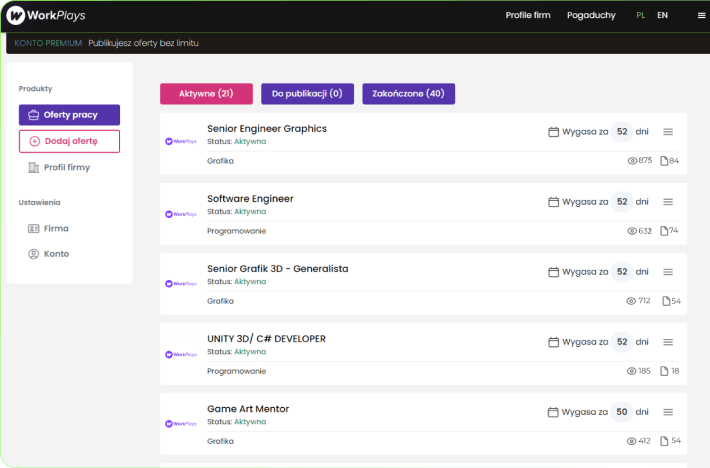Screen dimensions: 710x468
Task: Switch language to EN
Action: [662, 15]
